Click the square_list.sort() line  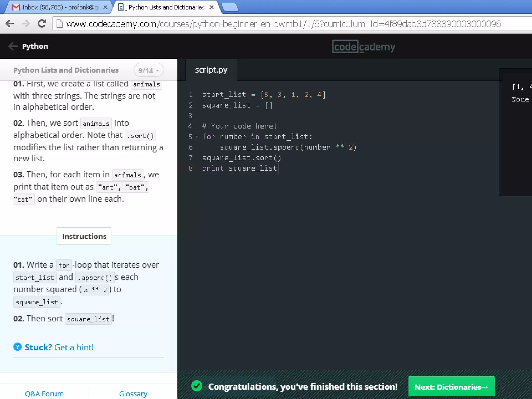point(242,158)
